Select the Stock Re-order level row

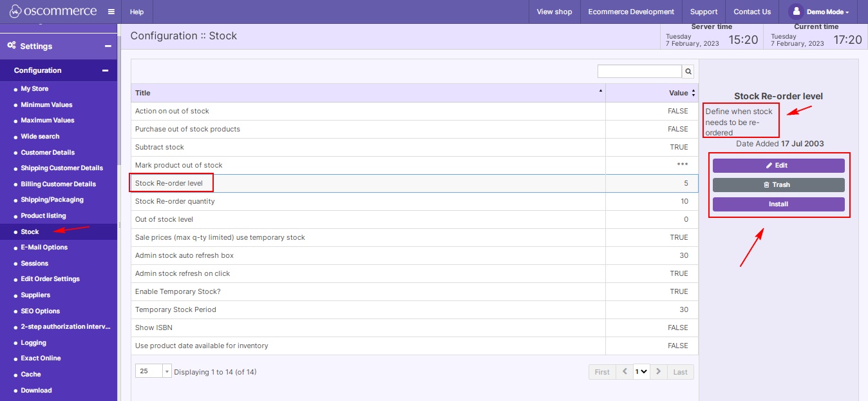415,183
